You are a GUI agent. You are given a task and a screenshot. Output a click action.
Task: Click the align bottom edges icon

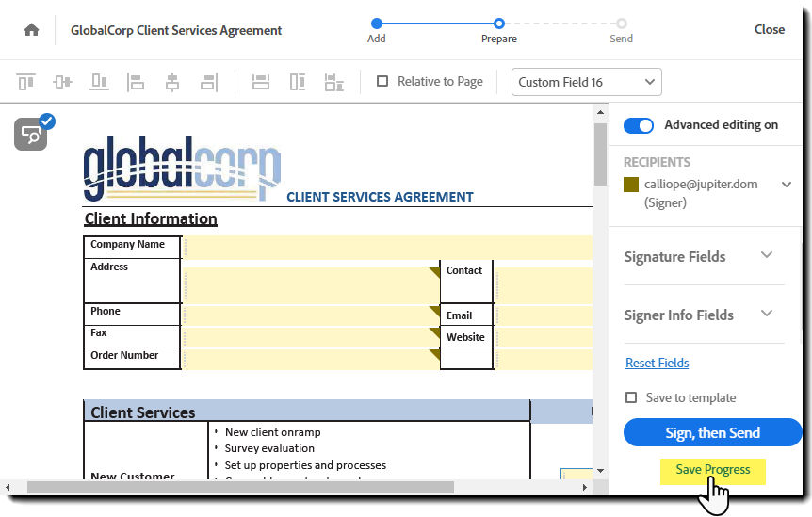pos(100,82)
